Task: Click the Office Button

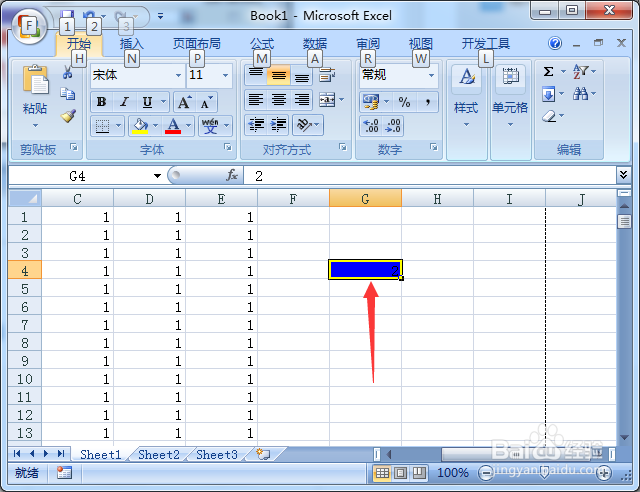Action: click(x=29, y=27)
